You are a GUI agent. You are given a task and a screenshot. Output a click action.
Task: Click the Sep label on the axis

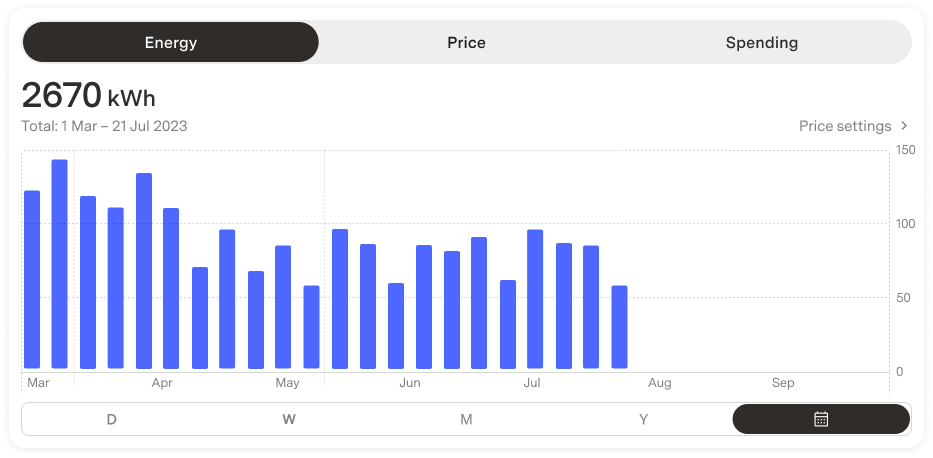tap(783, 383)
